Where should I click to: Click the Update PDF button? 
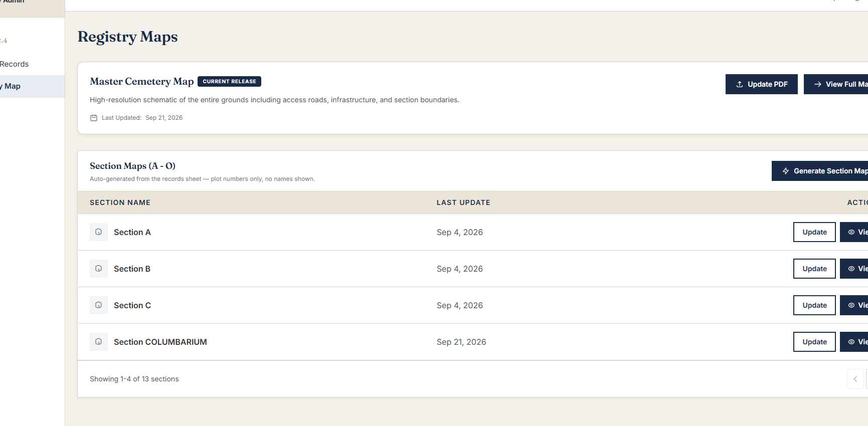pos(761,84)
